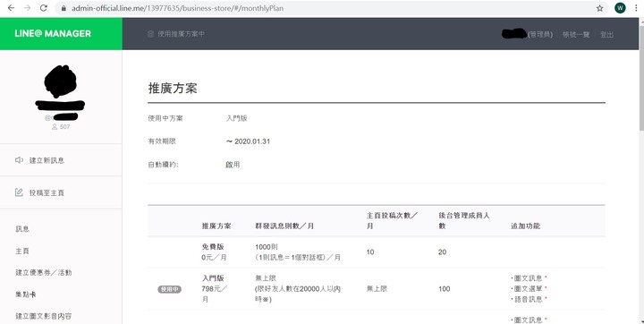Screen dimensions: 644x324
Task: Click the 使用推廣方案中 header text
Action: [x=181, y=34]
